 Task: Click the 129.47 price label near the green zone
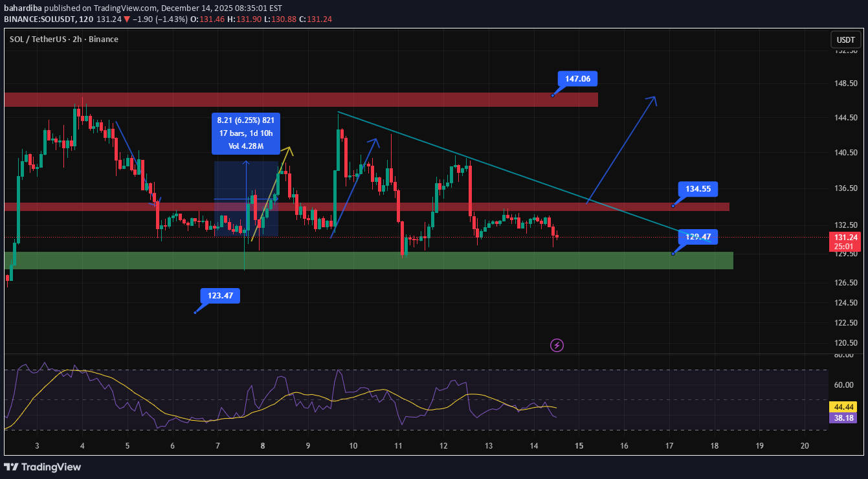coord(697,237)
